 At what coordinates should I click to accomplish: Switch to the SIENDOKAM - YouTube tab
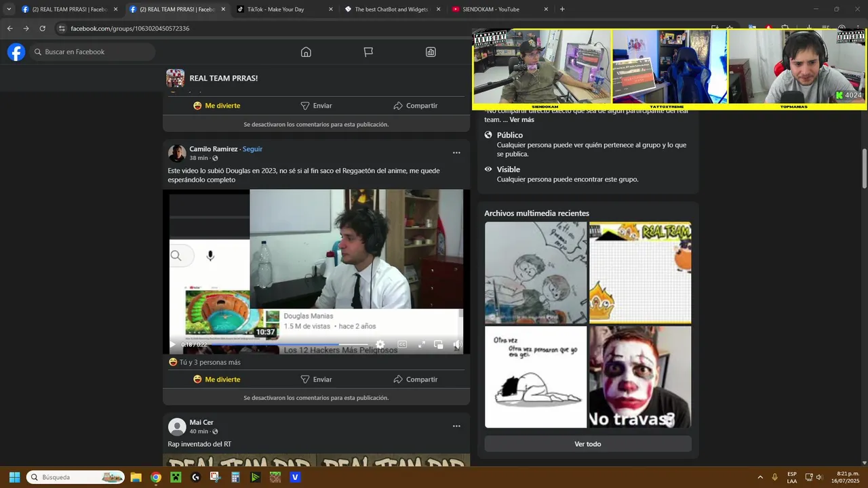point(500,9)
